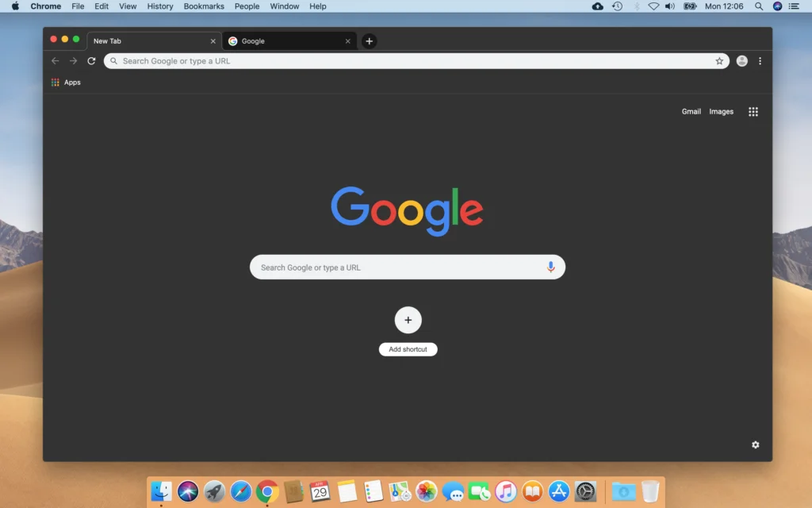This screenshot has height=508, width=812.
Task: Open Books from the Dock
Action: tap(532, 491)
